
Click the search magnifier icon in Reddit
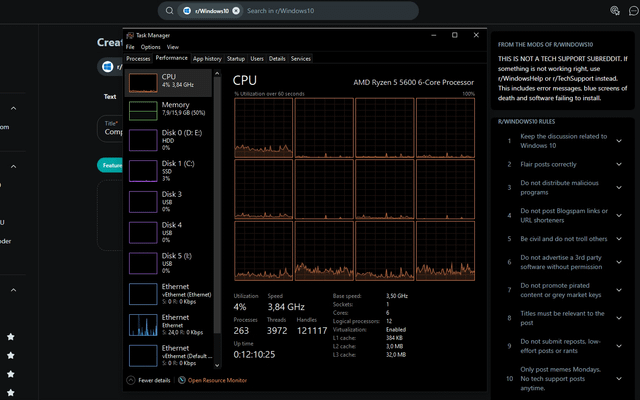[169, 11]
